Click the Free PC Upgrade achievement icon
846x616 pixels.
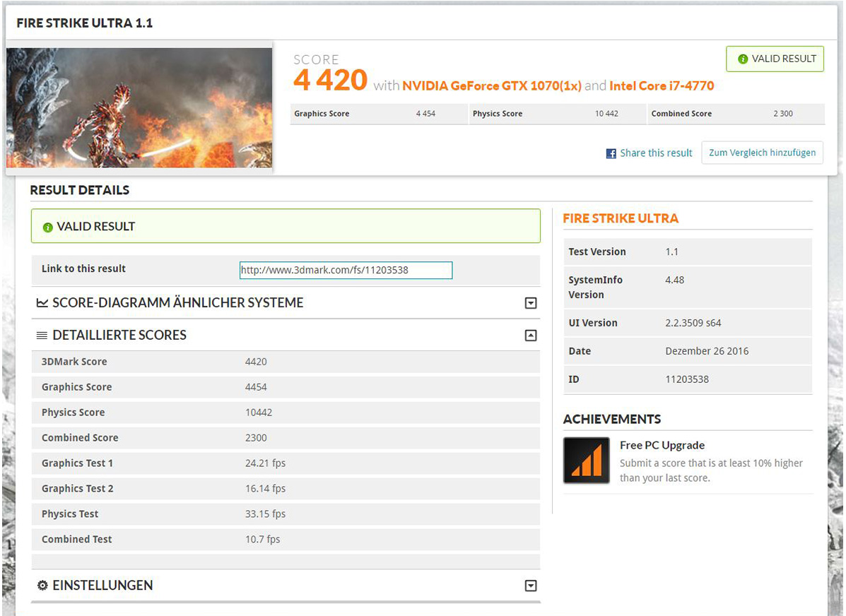(x=587, y=460)
